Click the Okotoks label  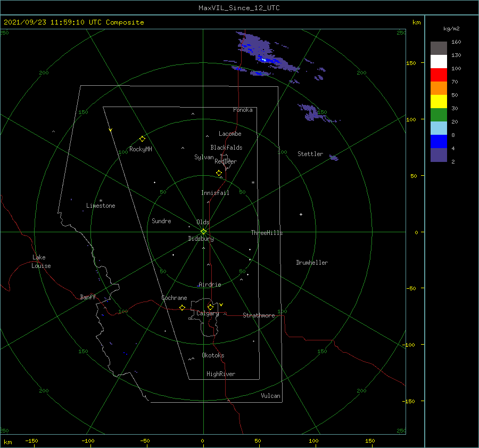pyautogui.click(x=213, y=355)
